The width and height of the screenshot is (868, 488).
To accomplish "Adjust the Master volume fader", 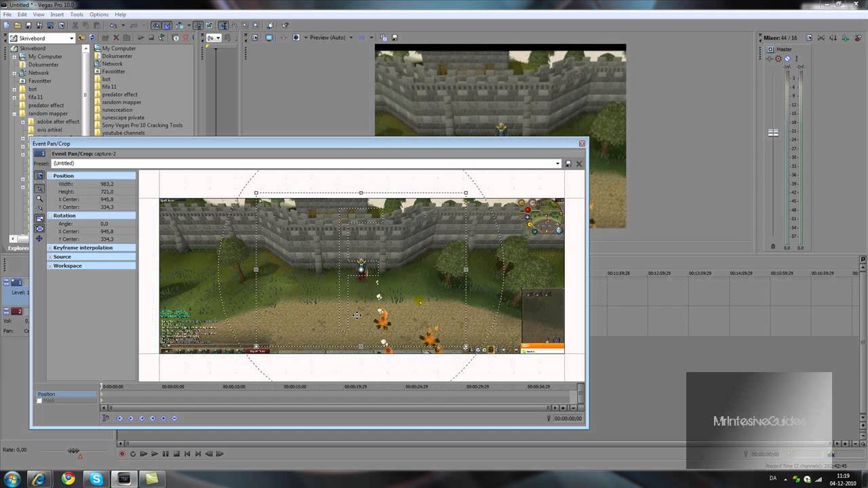I will click(773, 132).
